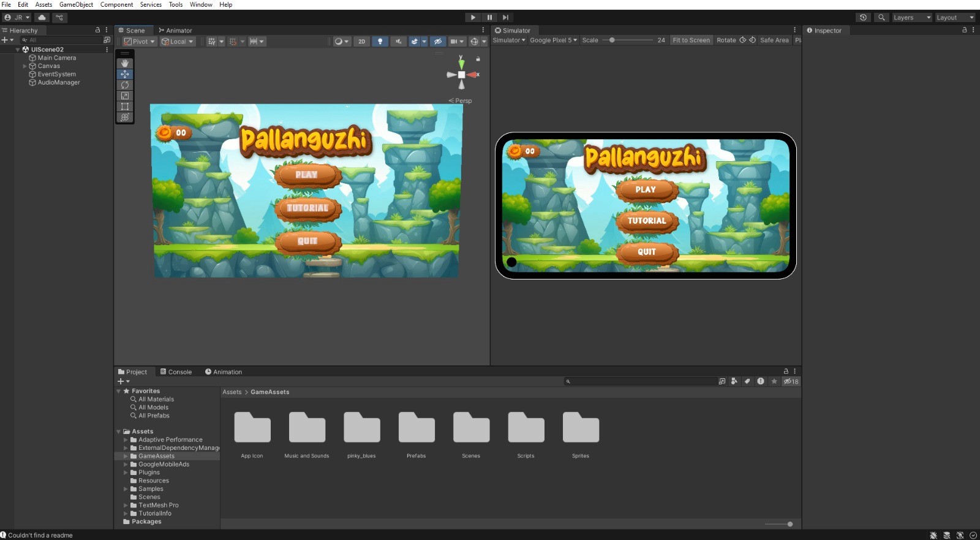Click the Step frame button
Image resolution: width=980 pixels, height=540 pixels.
tap(505, 17)
